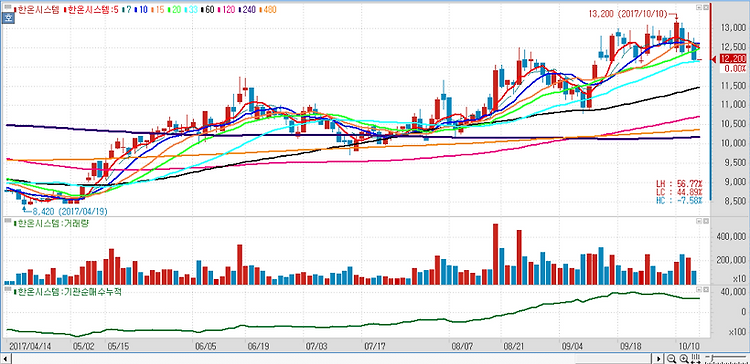Select the 480-day moving average legend
750x364 pixels.
click(x=268, y=9)
